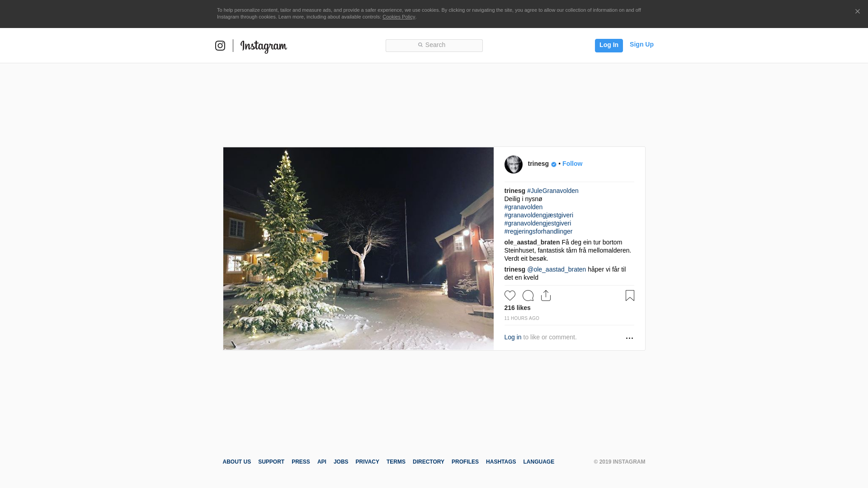View the 216 likes count
868x488 pixels.
pyautogui.click(x=518, y=308)
